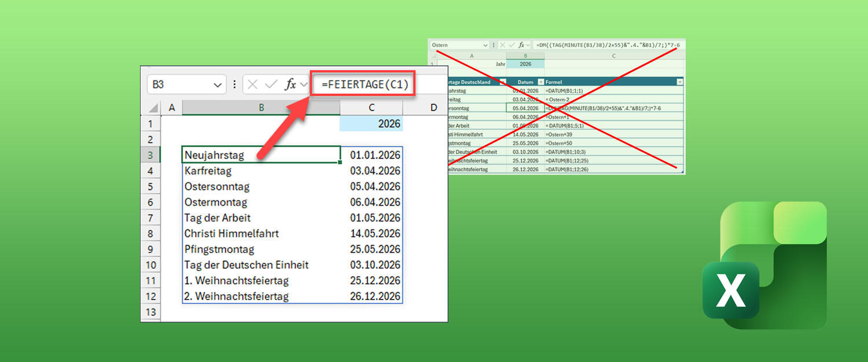Expand the chevron next to fx in Ostern screenshot

(x=528, y=45)
